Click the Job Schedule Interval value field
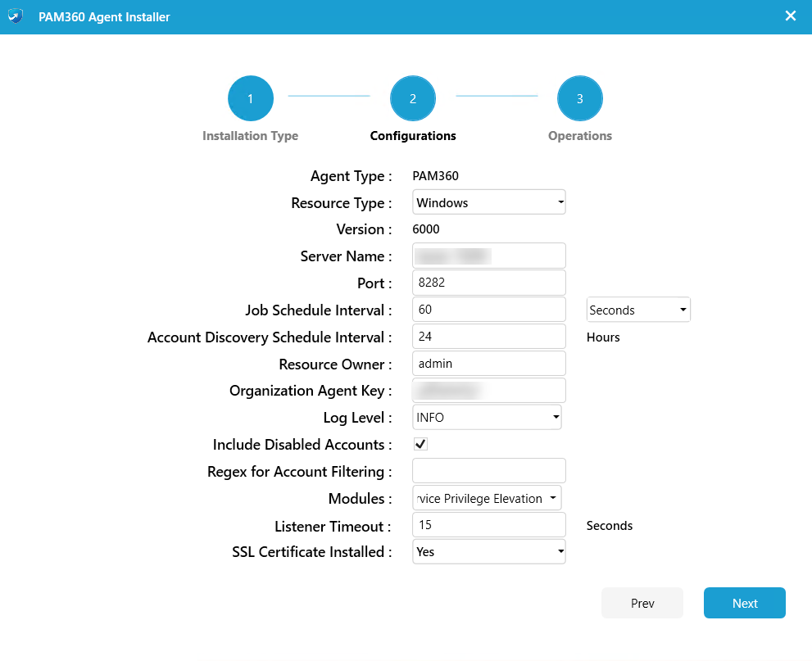 tap(489, 310)
